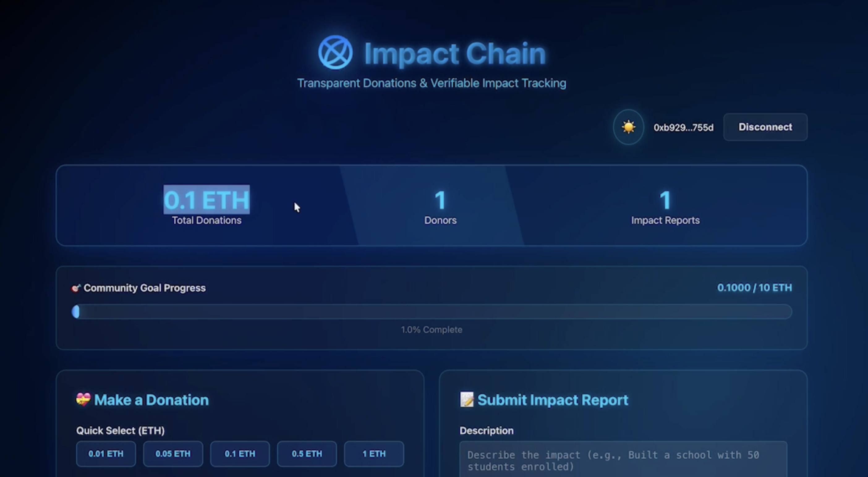Pick the 0.5 ETH quick select button

[x=307, y=454]
